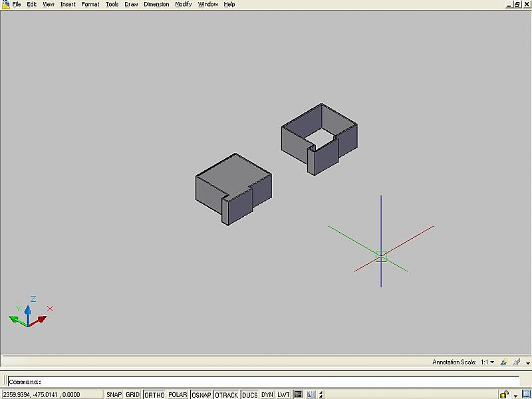This screenshot has width=532, height=399.
Task: Toggle SNAP mode in status bar
Action: click(x=114, y=394)
